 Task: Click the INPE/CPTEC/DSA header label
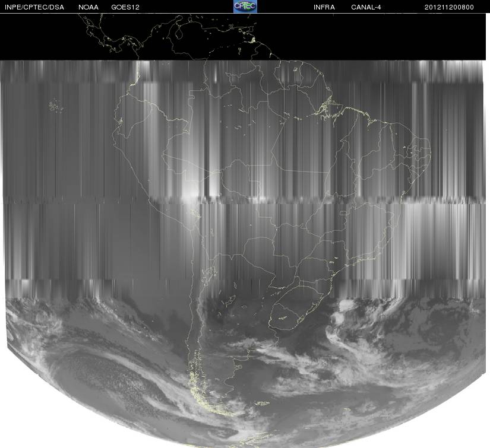(x=34, y=7)
